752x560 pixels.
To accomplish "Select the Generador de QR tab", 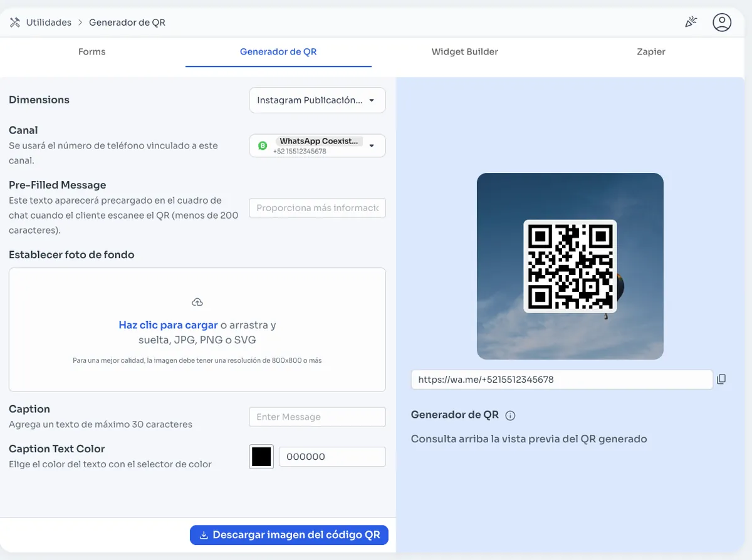I will pyautogui.click(x=278, y=52).
